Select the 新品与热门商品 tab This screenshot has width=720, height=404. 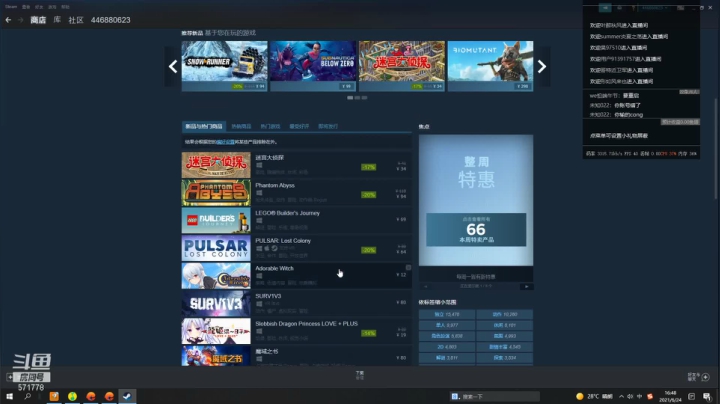point(203,126)
